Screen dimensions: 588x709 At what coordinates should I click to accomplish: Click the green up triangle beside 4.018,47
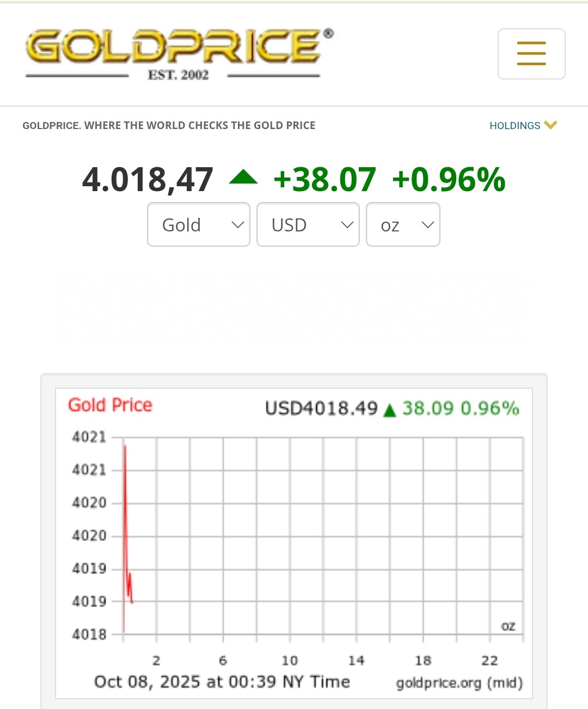pyautogui.click(x=243, y=178)
